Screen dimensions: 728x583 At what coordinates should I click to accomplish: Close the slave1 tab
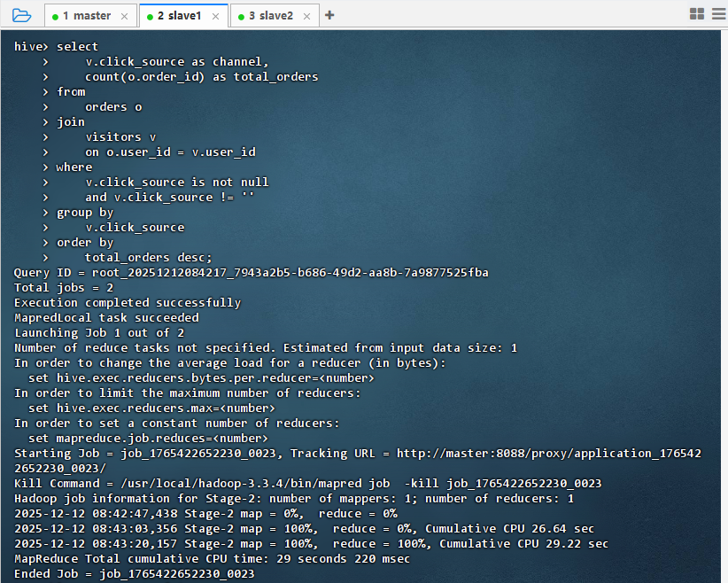(x=215, y=16)
